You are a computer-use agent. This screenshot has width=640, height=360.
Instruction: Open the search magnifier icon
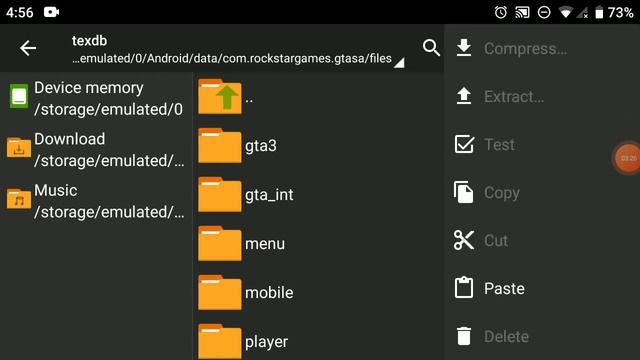[x=431, y=48]
